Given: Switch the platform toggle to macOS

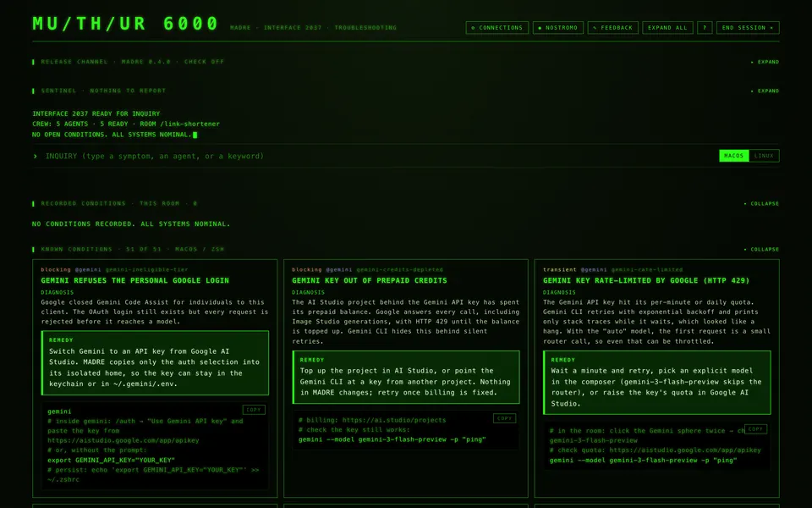Looking at the screenshot, I should click(734, 156).
